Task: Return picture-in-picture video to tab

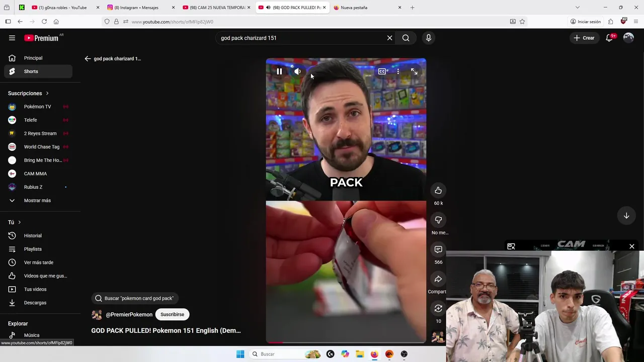Action: (x=511, y=246)
